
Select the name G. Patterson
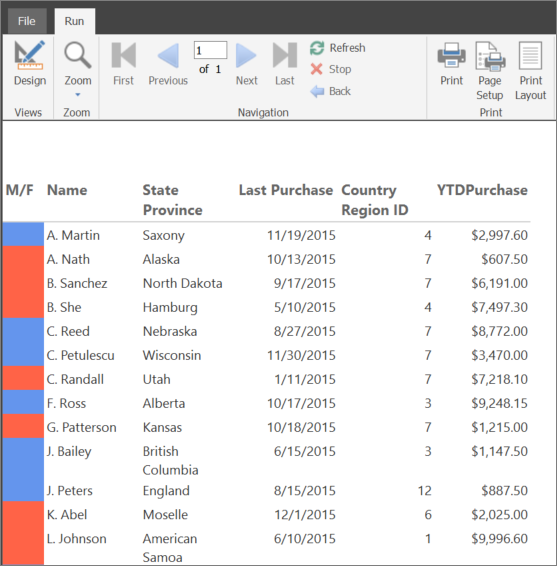[x=82, y=427]
